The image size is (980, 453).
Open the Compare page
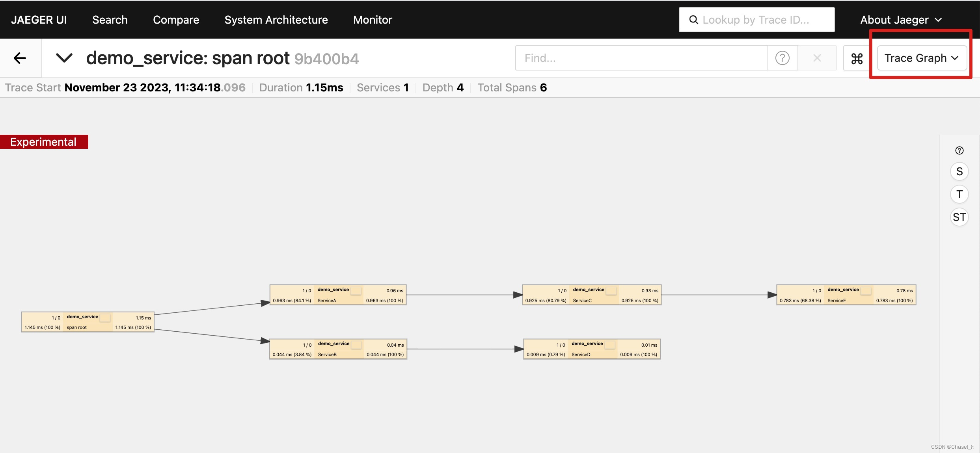[x=176, y=20]
